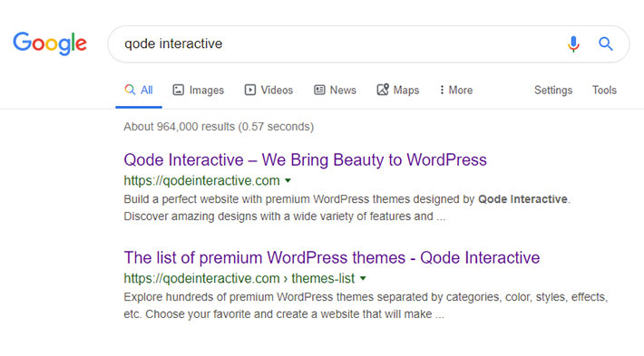Open the More tab options
The width and height of the screenshot is (644, 356).
(456, 90)
